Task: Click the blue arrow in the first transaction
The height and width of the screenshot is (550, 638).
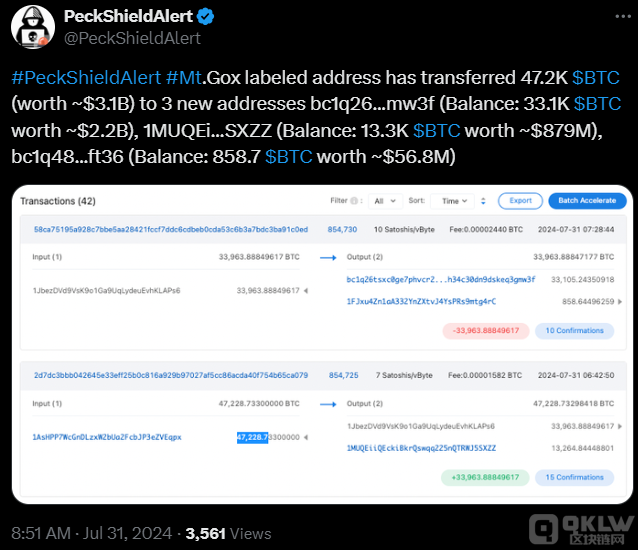Action: (x=327, y=257)
